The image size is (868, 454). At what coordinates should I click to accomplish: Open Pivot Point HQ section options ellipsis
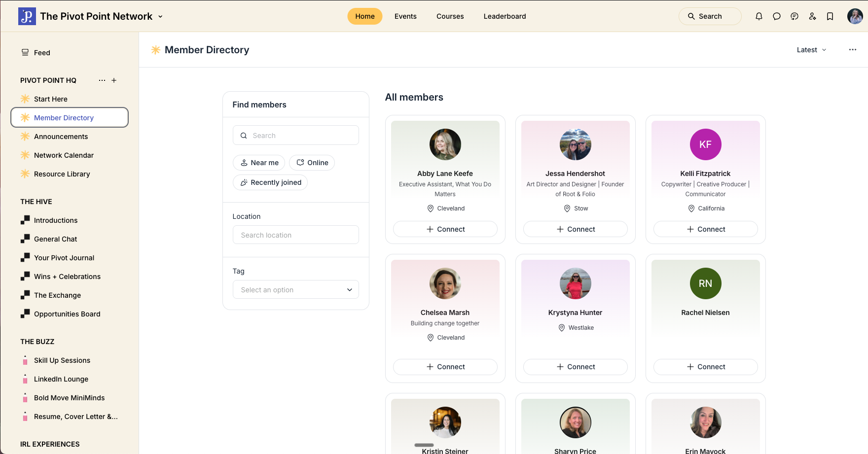[102, 80]
